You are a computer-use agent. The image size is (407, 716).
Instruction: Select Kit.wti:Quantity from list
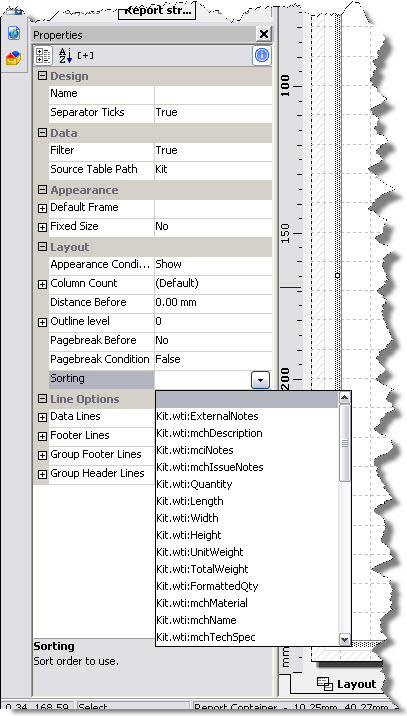(x=247, y=484)
